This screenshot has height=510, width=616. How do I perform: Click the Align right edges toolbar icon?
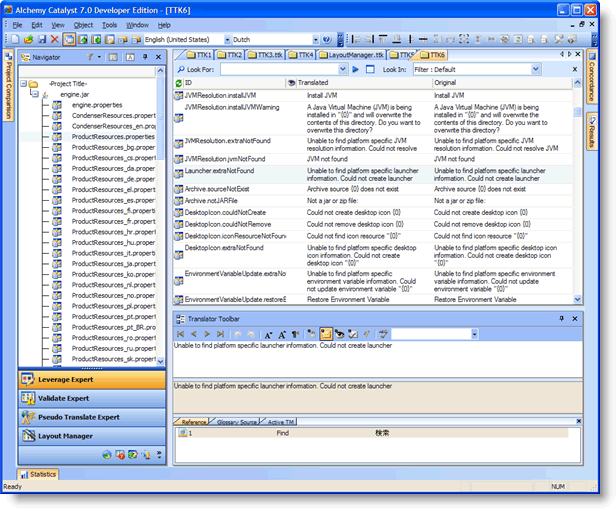(x=369, y=39)
